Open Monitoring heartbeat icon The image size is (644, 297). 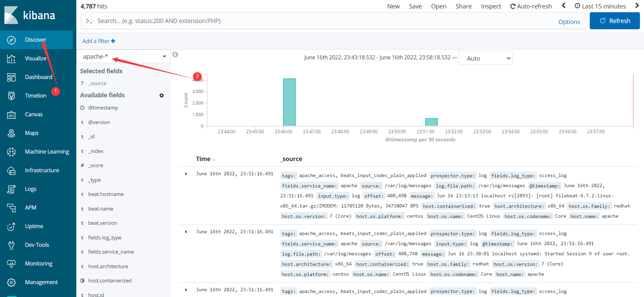[x=11, y=264]
